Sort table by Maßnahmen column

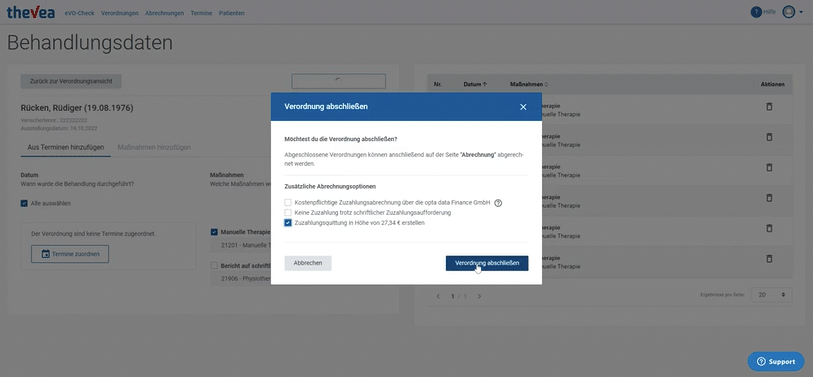point(529,84)
